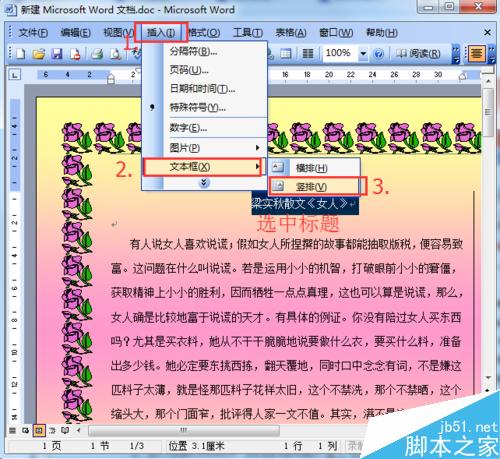Click vertical scrollbar up arrow
The height and width of the screenshot is (459, 500).
(x=488, y=81)
